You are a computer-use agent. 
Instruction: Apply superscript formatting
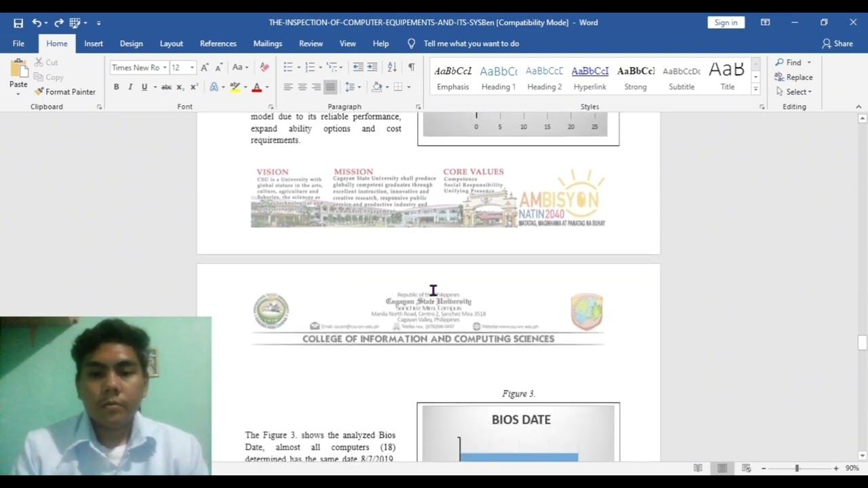tap(194, 87)
